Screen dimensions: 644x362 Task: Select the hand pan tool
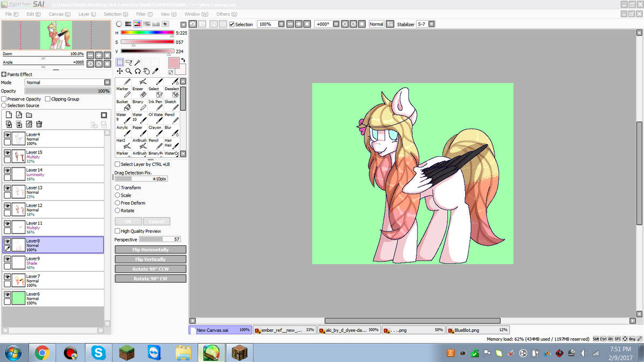(146, 71)
